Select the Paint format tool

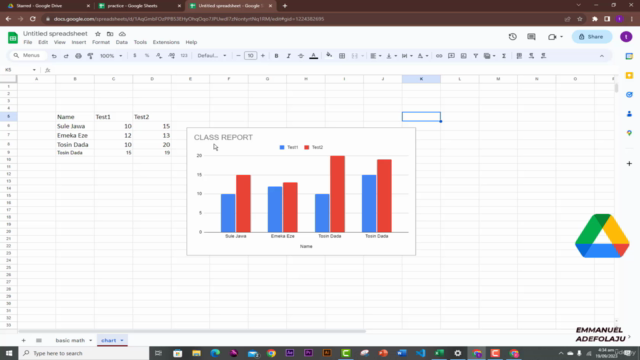coord(90,56)
